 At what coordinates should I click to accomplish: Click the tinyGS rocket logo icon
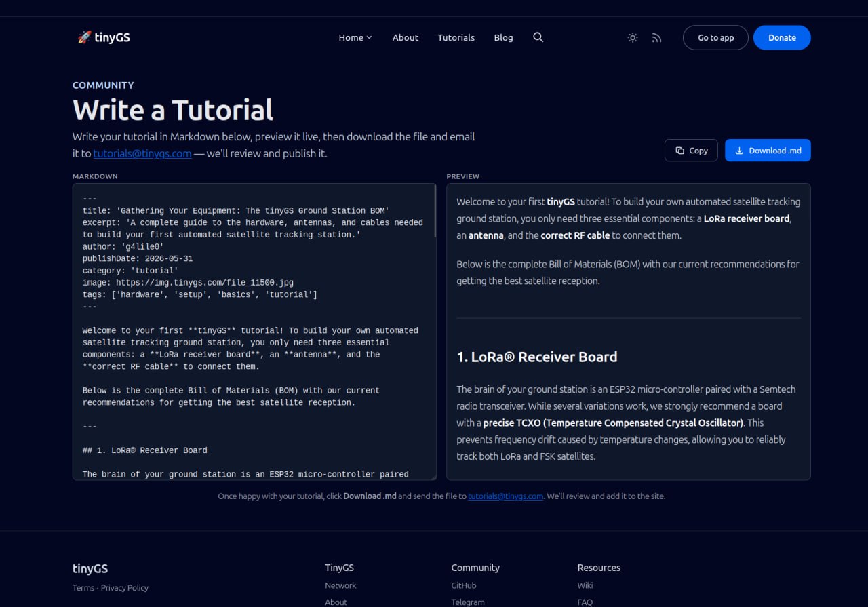(x=84, y=37)
